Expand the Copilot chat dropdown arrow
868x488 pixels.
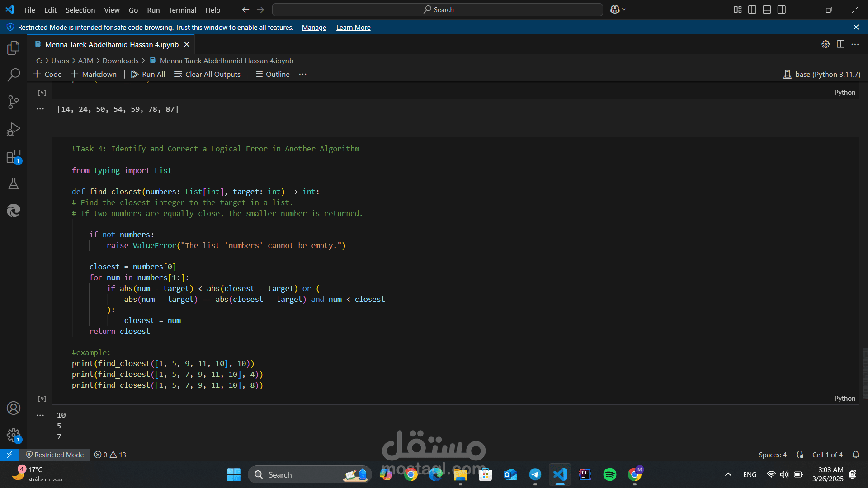[x=624, y=9]
